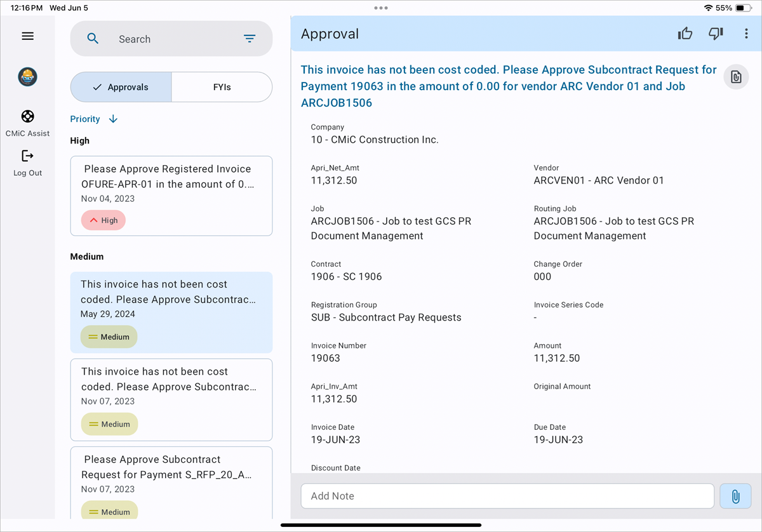Click the Original Amount label
Viewport: 762px width, 532px height.
tap(563, 386)
